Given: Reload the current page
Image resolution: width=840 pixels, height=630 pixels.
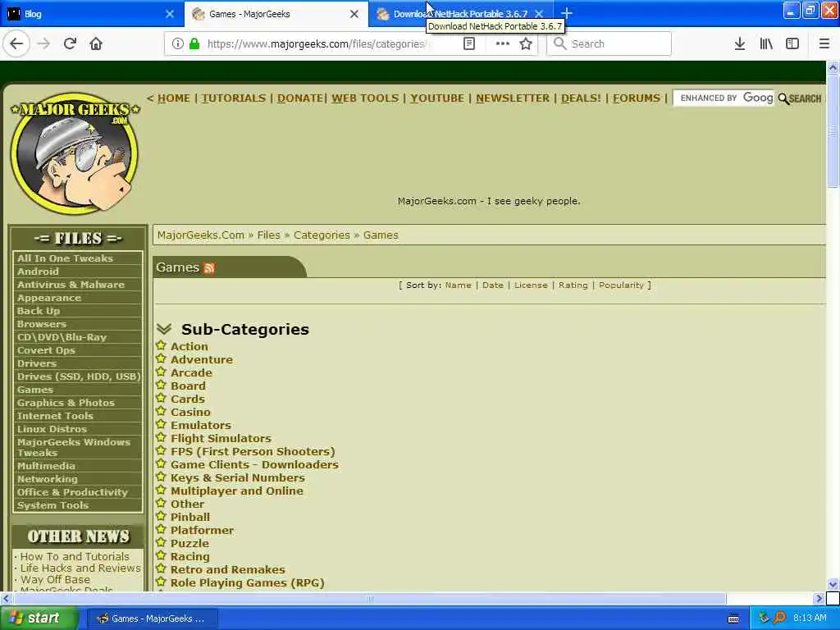Looking at the screenshot, I should pos(70,44).
